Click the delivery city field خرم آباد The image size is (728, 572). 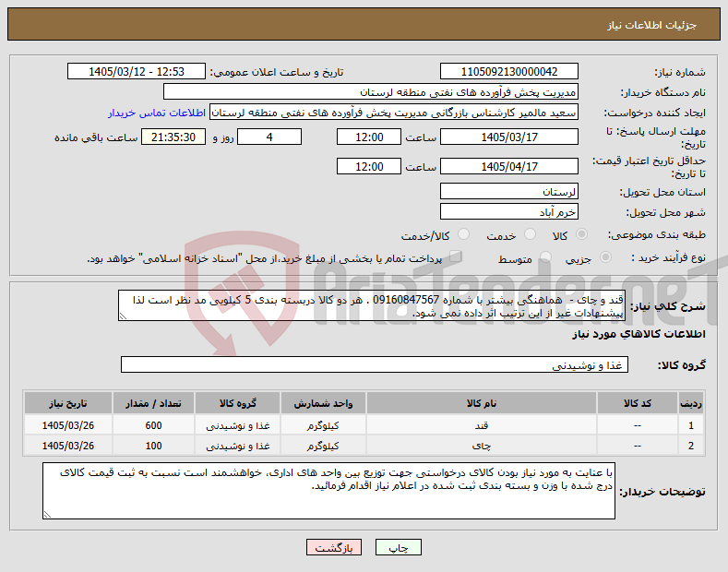pos(508,211)
